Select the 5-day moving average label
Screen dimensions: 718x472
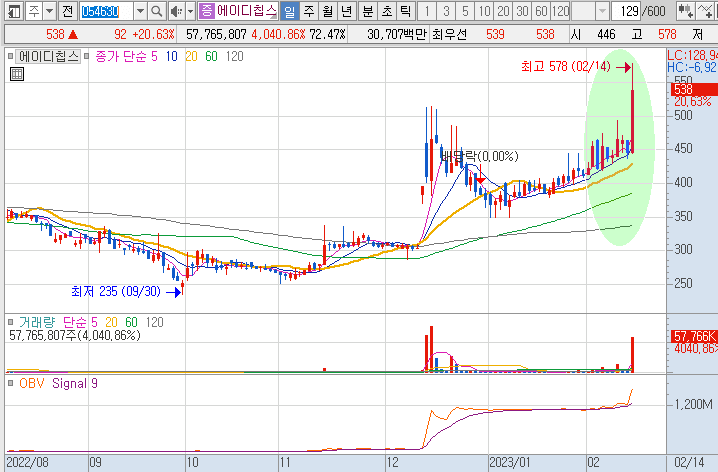click(154, 56)
